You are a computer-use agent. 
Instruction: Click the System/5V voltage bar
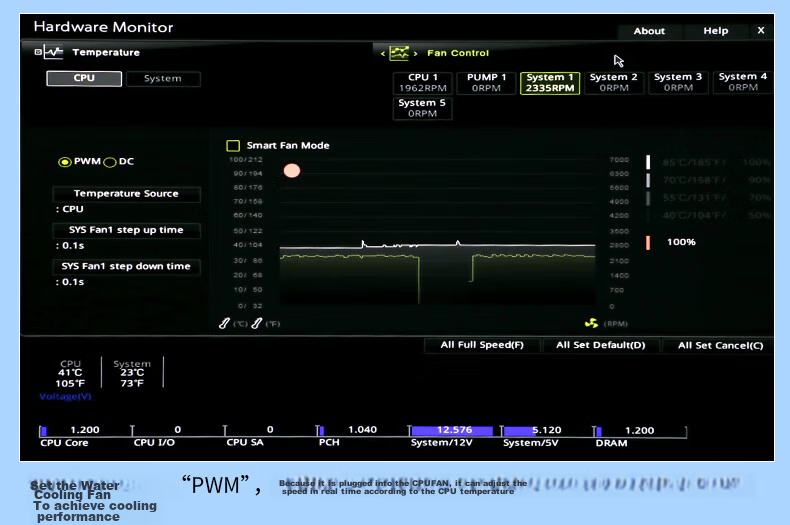[x=546, y=431]
